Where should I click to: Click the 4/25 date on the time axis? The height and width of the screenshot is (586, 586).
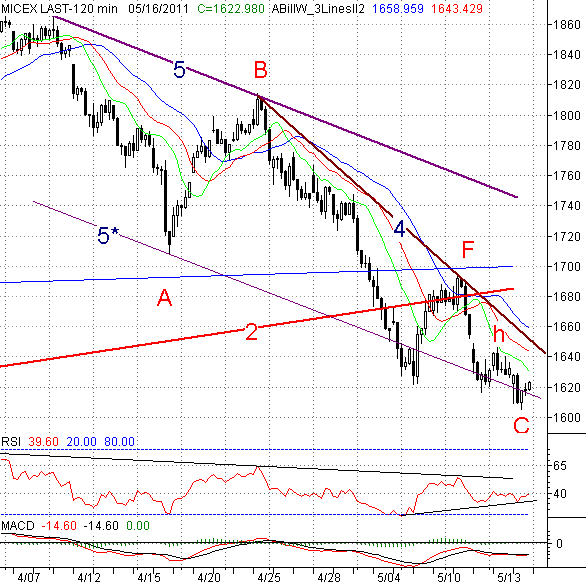(x=269, y=577)
